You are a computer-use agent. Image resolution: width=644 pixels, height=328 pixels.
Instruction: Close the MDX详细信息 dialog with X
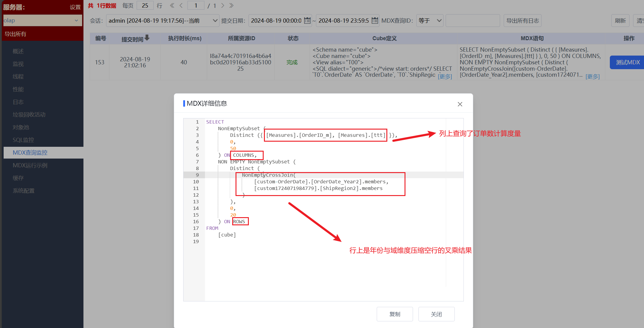pyautogui.click(x=460, y=104)
